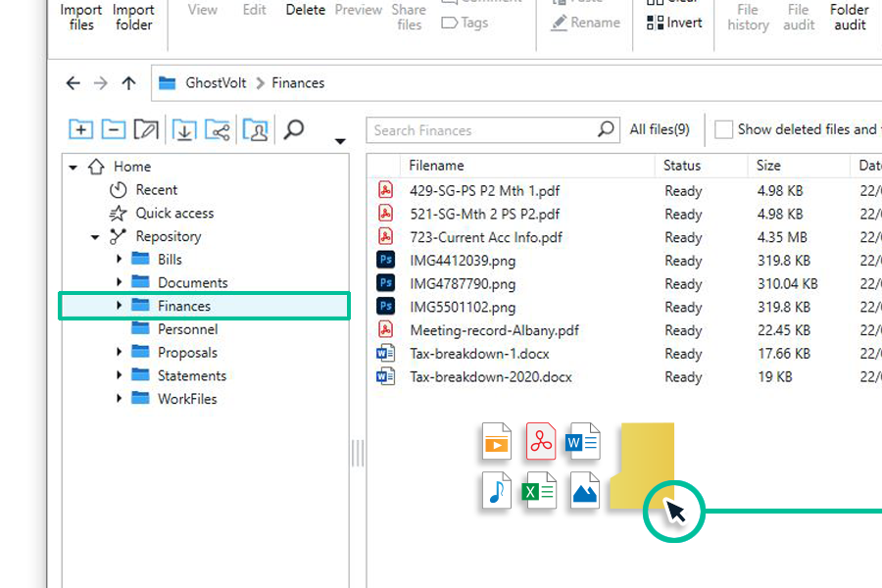Select file 723-Current Acc Info.pdf
This screenshot has height=588, width=882.
tap(486, 237)
